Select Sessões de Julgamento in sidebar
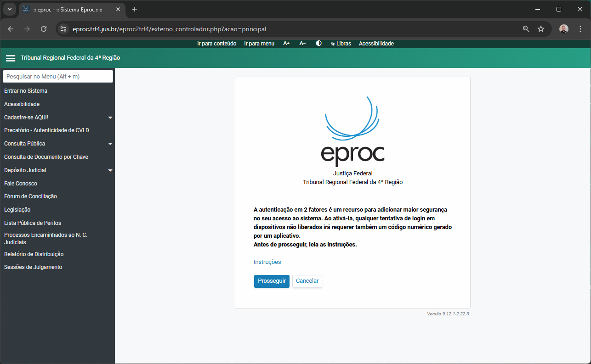Viewport: 591px width, 364px height. 33,267
